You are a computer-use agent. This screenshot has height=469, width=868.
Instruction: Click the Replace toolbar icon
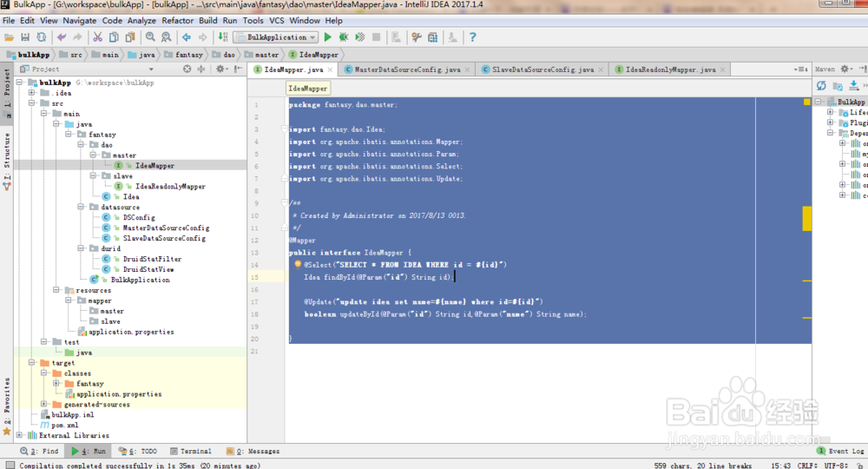pos(166,37)
